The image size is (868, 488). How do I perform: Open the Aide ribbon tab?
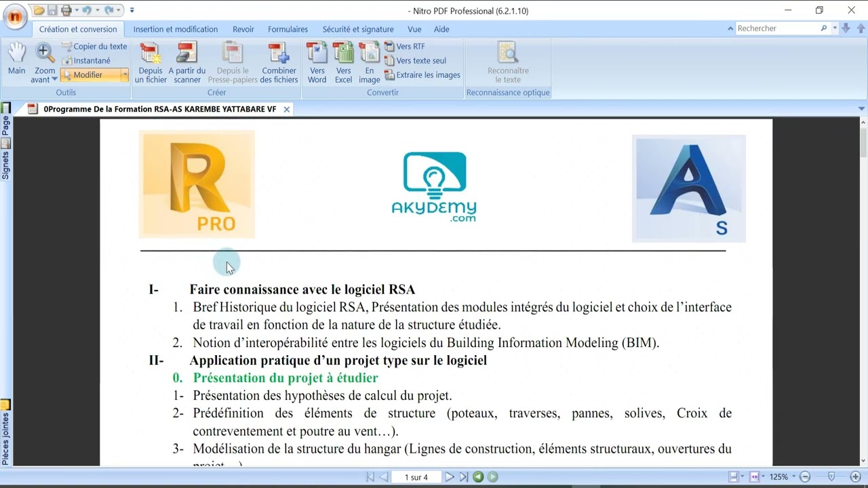pos(441,29)
